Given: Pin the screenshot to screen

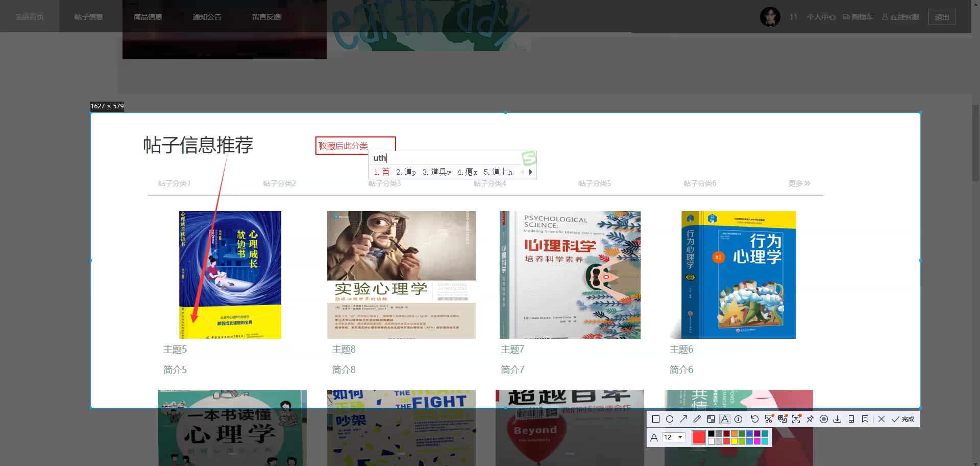Looking at the screenshot, I should click(x=810, y=419).
